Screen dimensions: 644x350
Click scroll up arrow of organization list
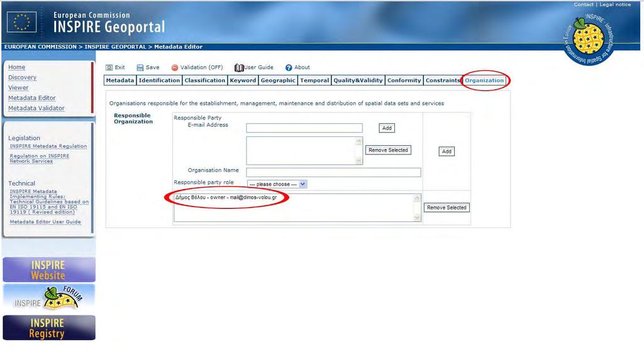click(418, 198)
